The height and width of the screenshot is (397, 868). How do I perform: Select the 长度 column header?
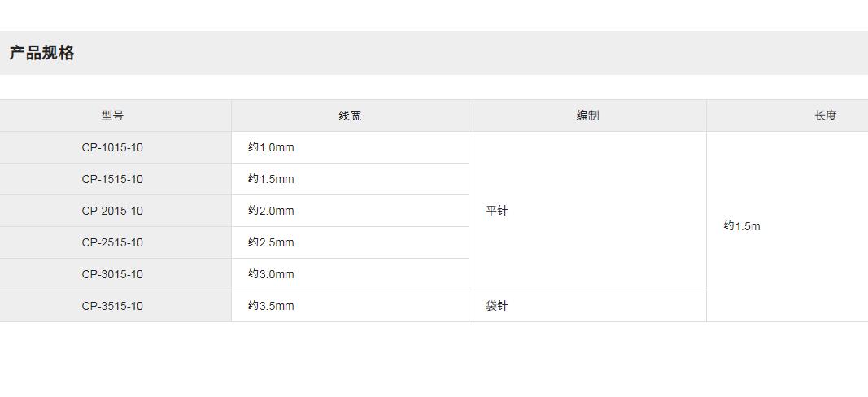[825, 116]
